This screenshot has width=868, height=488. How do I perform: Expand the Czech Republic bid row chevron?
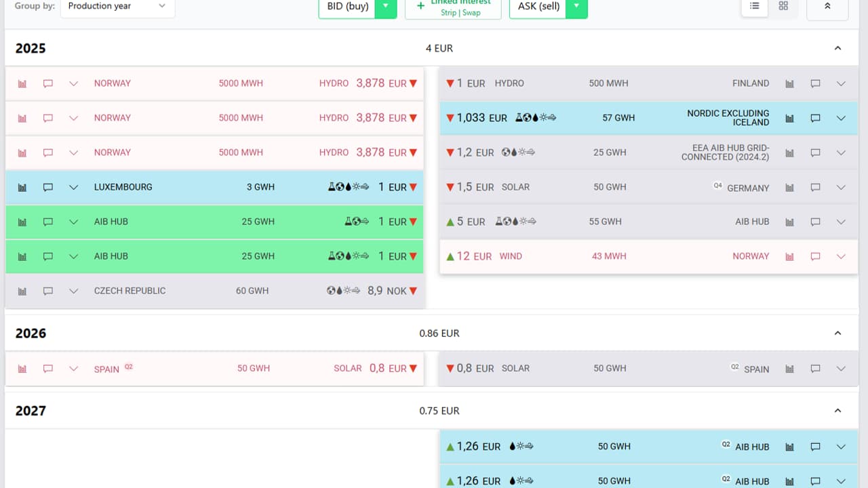point(74,291)
